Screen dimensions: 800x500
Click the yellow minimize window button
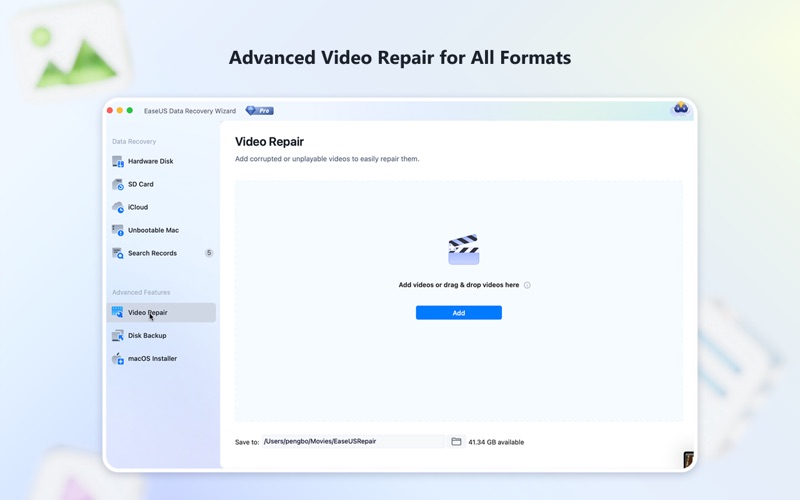point(120,110)
